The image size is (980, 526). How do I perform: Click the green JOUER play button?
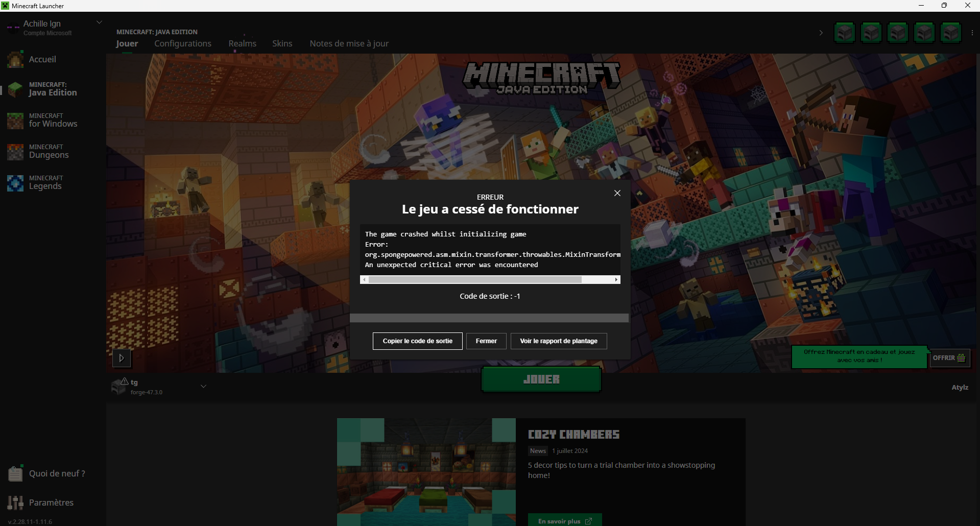point(541,379)
